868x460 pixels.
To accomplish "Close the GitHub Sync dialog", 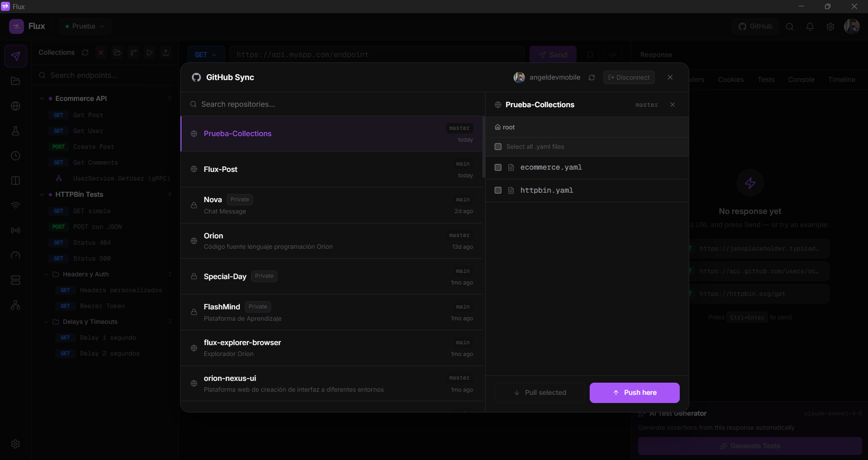I will pos(670,77).
